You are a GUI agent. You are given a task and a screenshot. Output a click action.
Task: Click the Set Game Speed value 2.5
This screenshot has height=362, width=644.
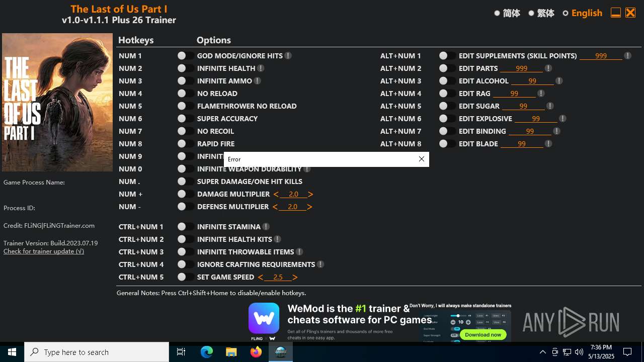(x=278, y=277)
